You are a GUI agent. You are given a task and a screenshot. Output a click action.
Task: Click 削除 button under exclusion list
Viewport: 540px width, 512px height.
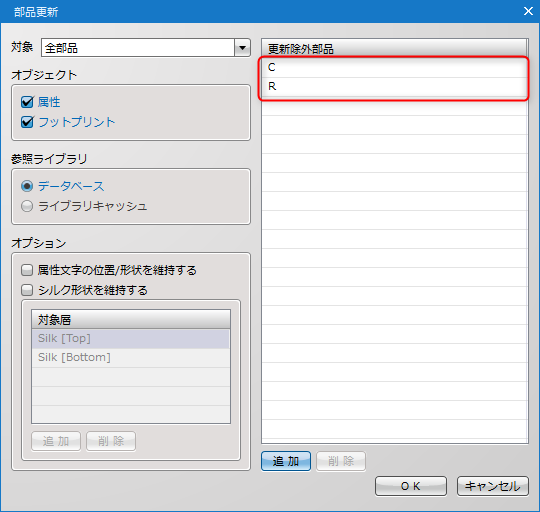(341, 461)
